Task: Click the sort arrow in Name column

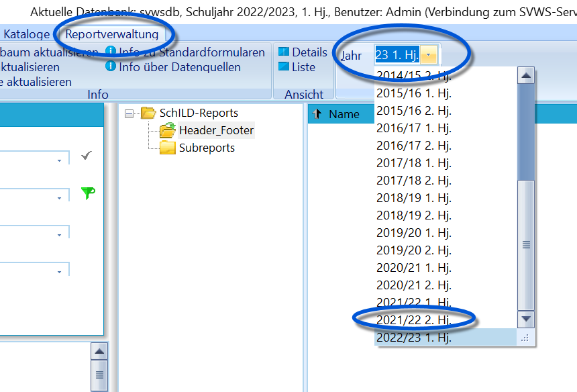Action: [317, 114]
